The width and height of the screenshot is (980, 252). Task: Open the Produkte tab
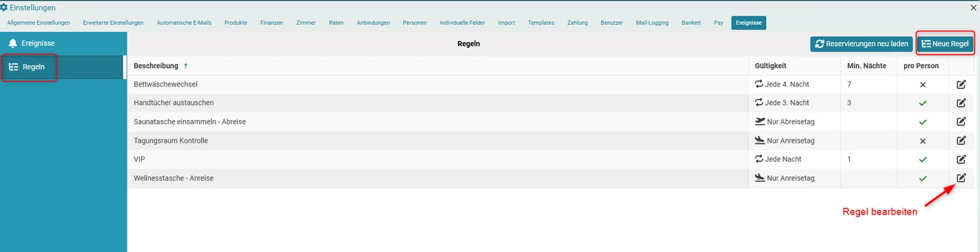[236, 23]
